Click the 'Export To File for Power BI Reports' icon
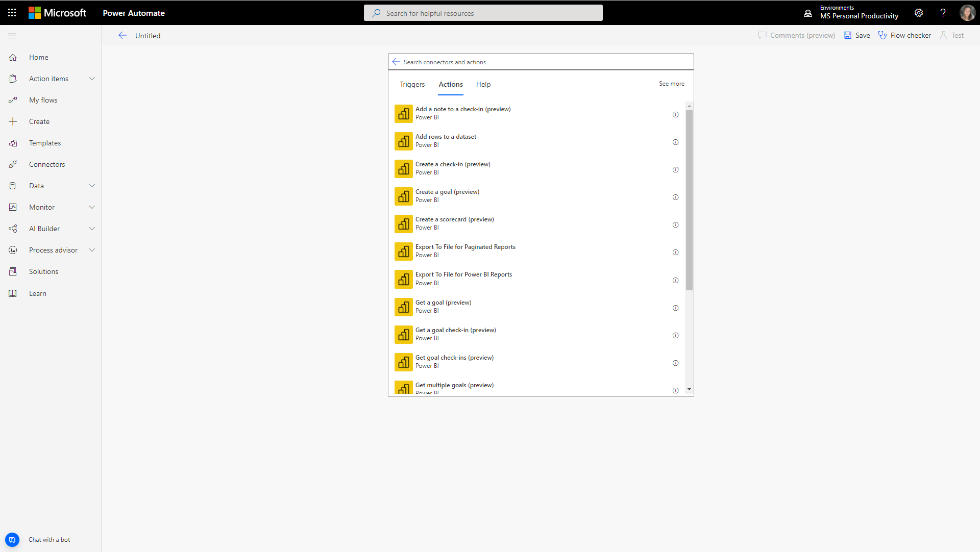Image resolution: width=980 pixels, height=552 pixels. point(403,279)
